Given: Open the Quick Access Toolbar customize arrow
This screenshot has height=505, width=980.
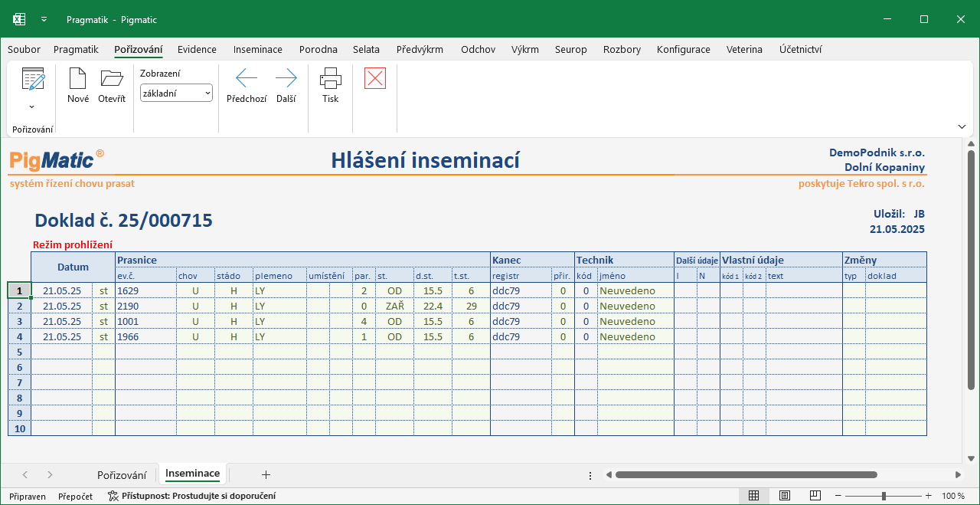Looking at the screenshot, I should coord(44,19).
